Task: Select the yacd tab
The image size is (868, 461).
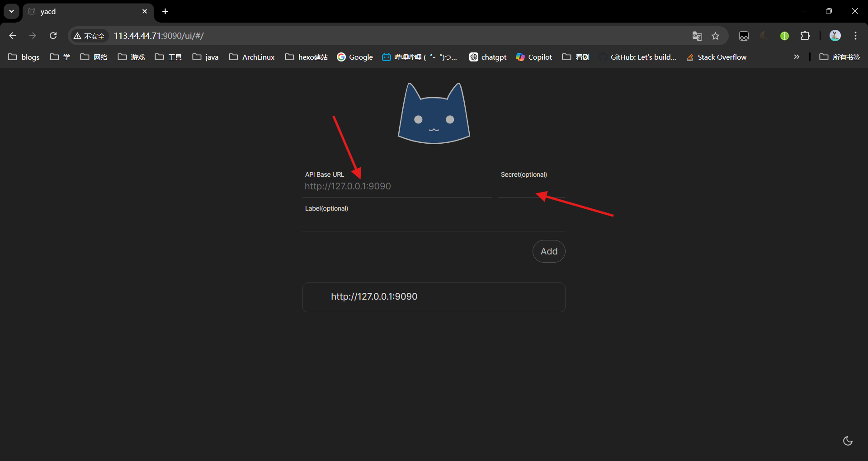Action: pos(88,12)
